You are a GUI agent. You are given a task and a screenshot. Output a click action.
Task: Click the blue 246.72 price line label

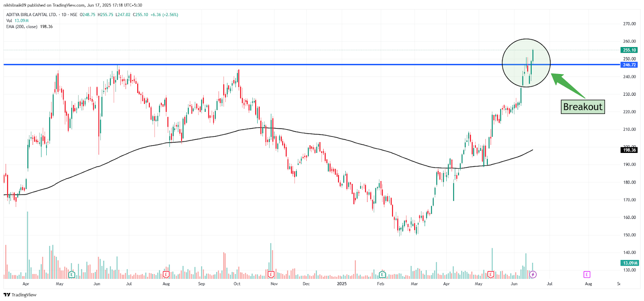coord(629,65)
